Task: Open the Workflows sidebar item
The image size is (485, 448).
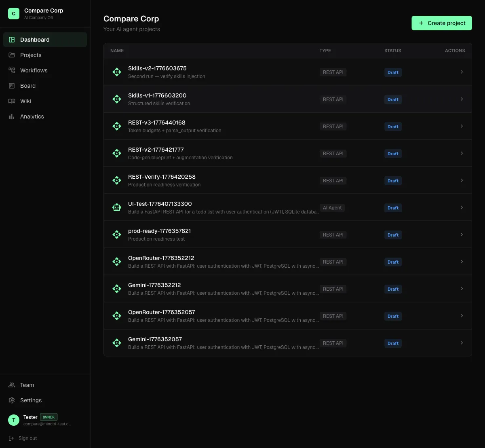Action: tap(45, 70)
